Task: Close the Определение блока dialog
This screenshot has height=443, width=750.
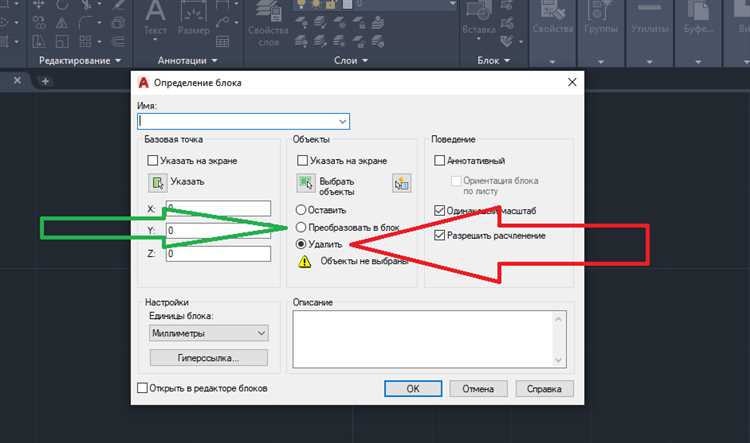Action: 572,82
